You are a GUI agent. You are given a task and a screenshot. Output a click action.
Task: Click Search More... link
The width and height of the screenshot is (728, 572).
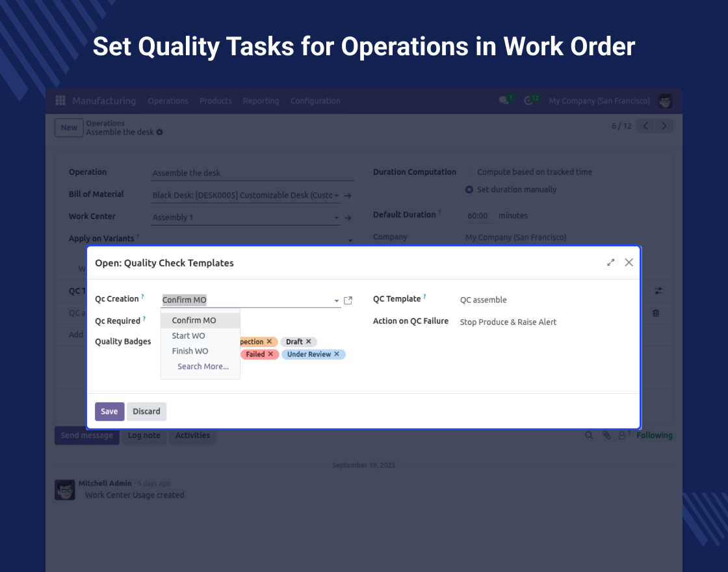pyautogui.click(x=203, y=367)
